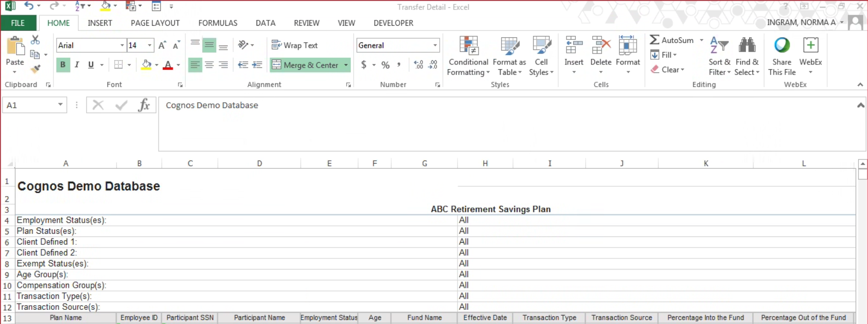Click the Paste clipboard icon
868x324 pixels.
click(x=15, y=47)
